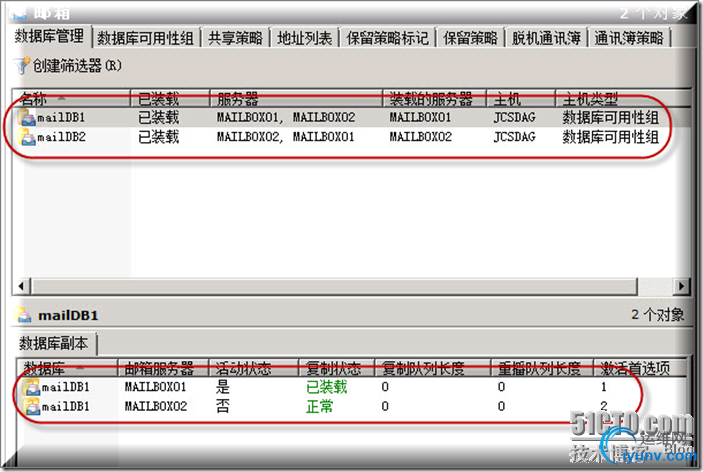Select the mailDB1 row name

61,118
